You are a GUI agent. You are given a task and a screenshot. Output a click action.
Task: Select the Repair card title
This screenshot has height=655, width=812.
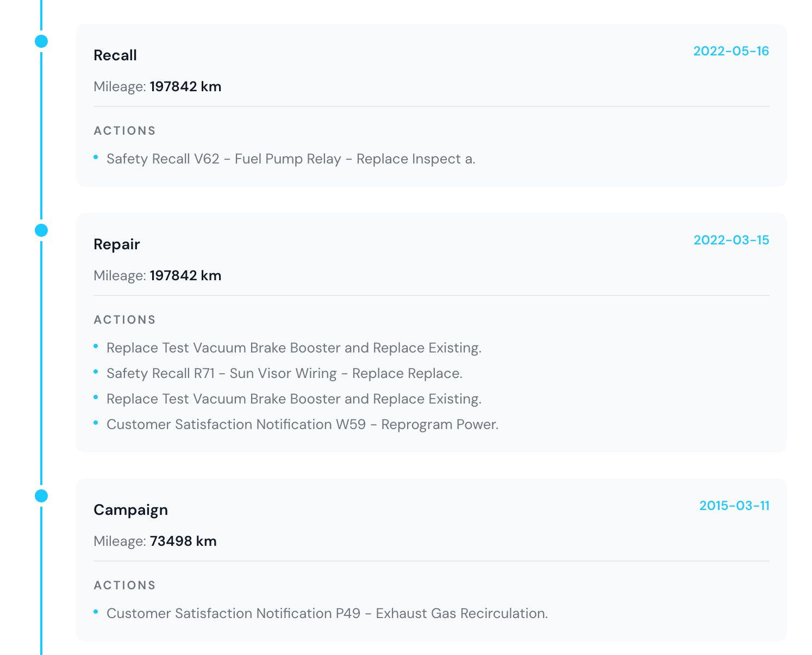pos(117,244)
